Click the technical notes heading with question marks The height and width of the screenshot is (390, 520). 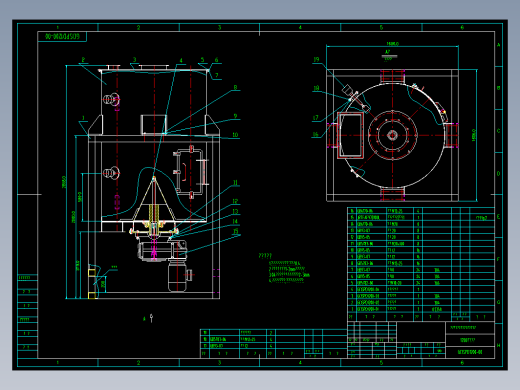click(x=265, y=256)
